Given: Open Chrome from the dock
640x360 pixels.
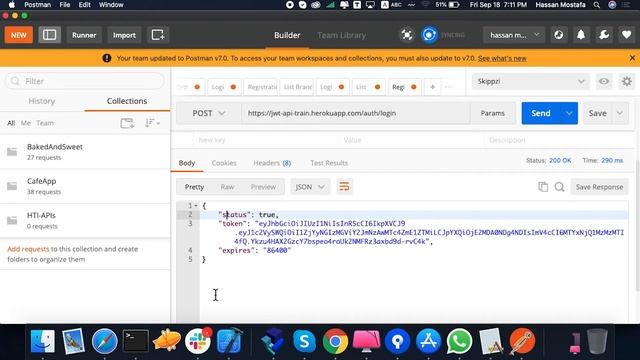Looking at the screenshot, I should 335,341.
